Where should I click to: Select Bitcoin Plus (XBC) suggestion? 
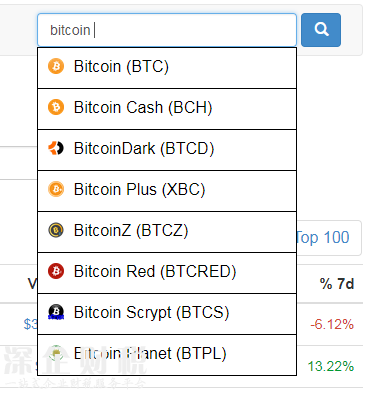[x=167, y=191]
